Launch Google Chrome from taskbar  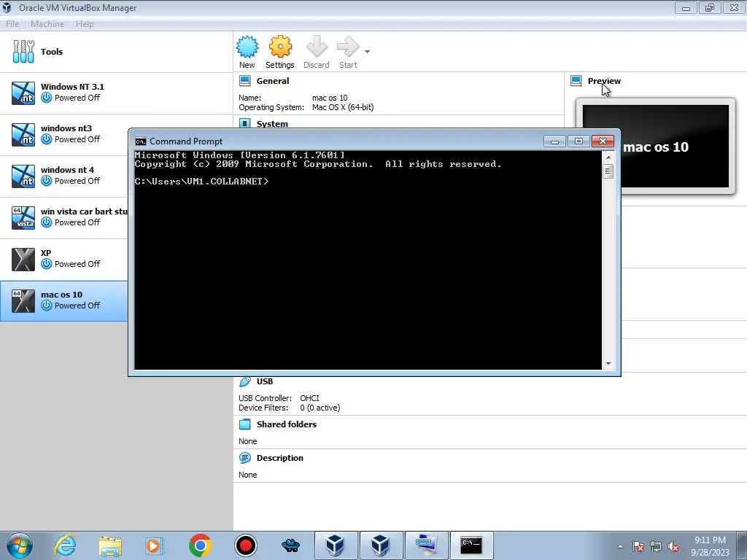tap(200, 545)
